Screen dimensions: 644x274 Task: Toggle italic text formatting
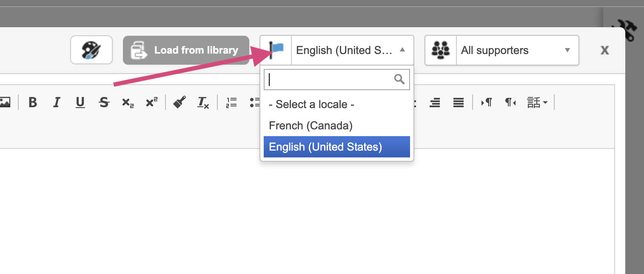(x=57, y=103)
